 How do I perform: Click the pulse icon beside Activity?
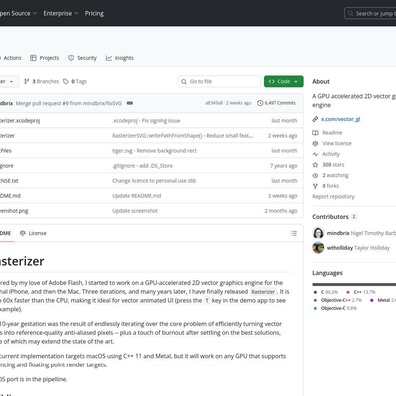pyautogui.click(x=315, y=154)
